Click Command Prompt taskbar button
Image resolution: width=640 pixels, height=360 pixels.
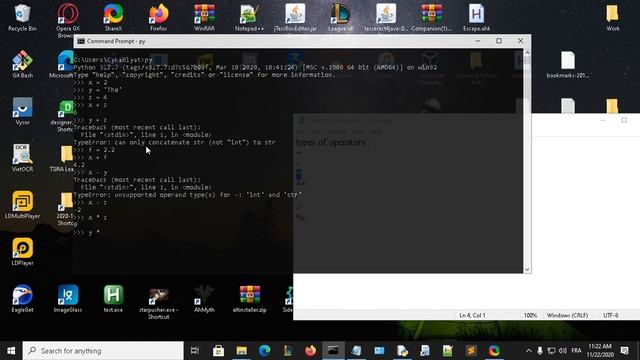tap(333, 351)
